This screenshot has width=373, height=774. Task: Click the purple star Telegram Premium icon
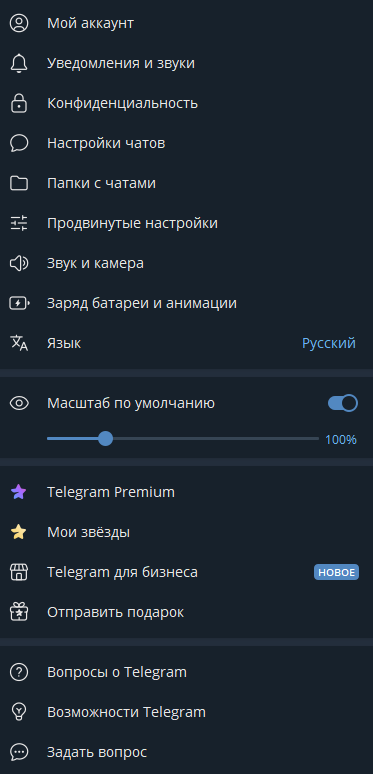coord(19,492)
